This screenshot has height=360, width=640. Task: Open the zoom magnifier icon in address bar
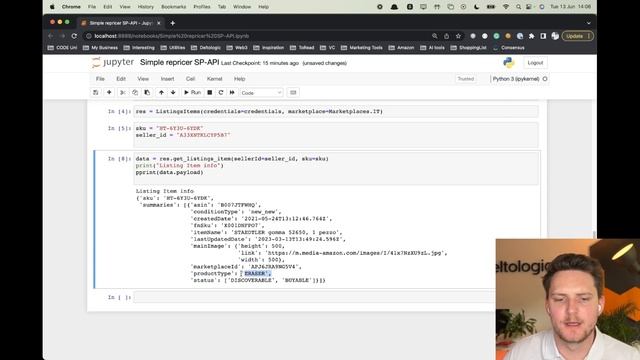435,36
